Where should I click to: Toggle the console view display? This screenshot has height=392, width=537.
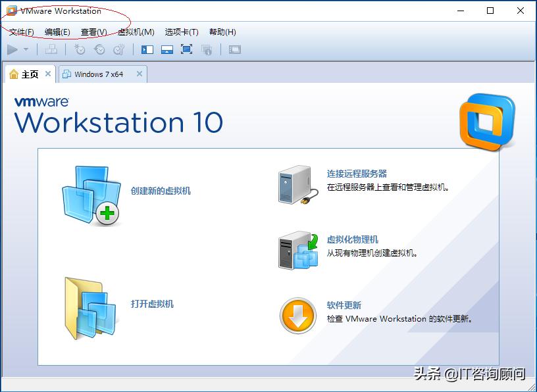tap(236, 49)
